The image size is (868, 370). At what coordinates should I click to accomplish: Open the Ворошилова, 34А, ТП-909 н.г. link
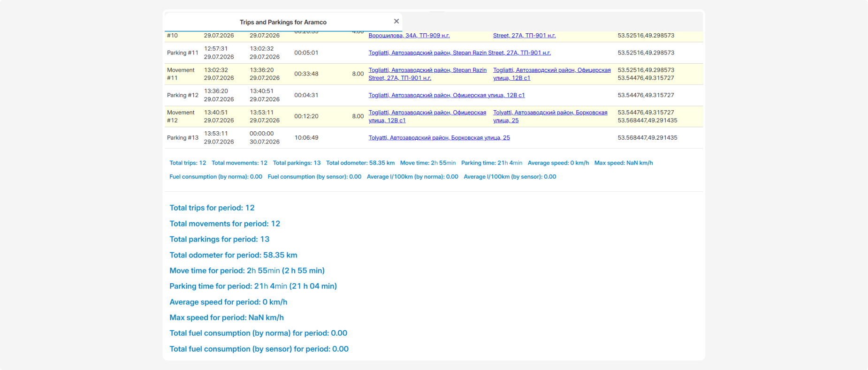[409, 35]
